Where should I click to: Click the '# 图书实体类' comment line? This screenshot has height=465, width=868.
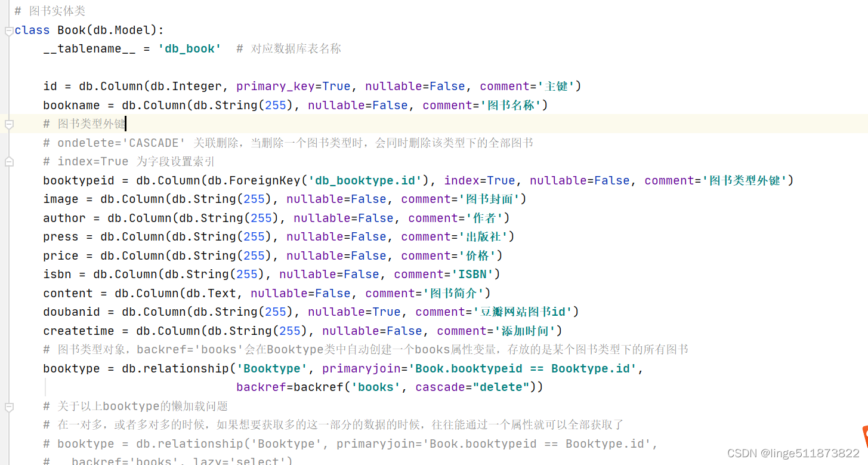(x=50, y=11)
